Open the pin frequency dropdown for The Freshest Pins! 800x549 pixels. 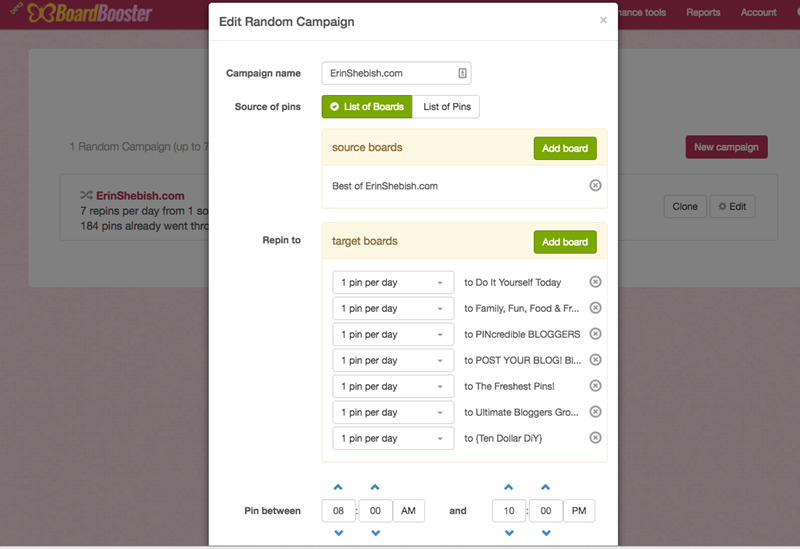point(393,386)
